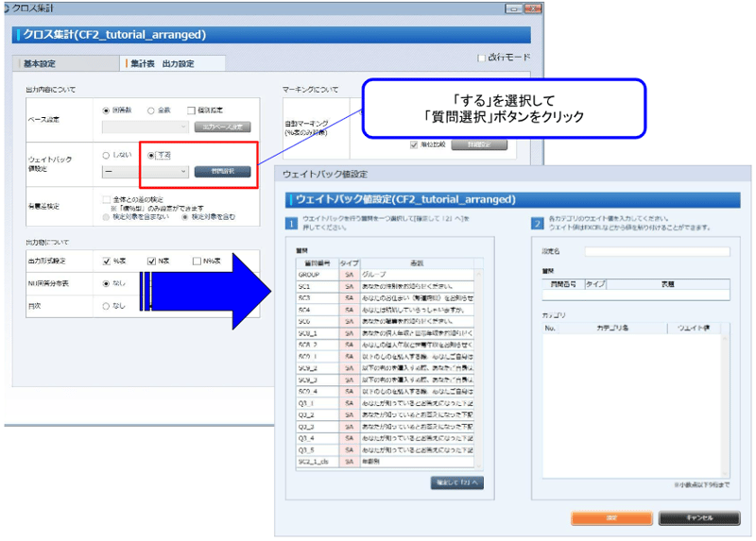
Task: Click the 表題 header in question list
Action: pyautogui.click(x=417, y=263)
